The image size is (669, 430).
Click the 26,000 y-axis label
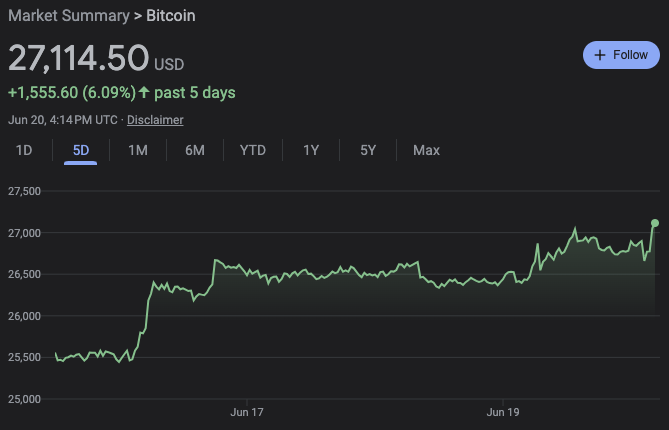tap(24, 316)
